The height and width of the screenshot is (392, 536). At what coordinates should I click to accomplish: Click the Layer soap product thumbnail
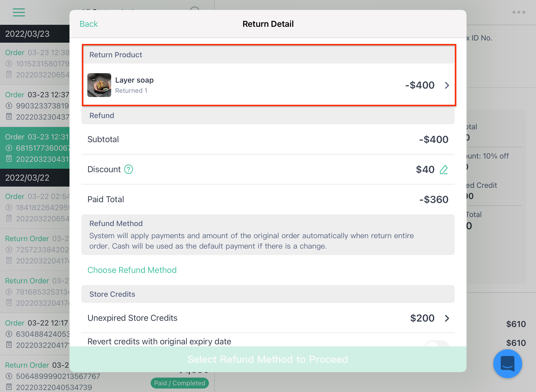tap(99, 85)
